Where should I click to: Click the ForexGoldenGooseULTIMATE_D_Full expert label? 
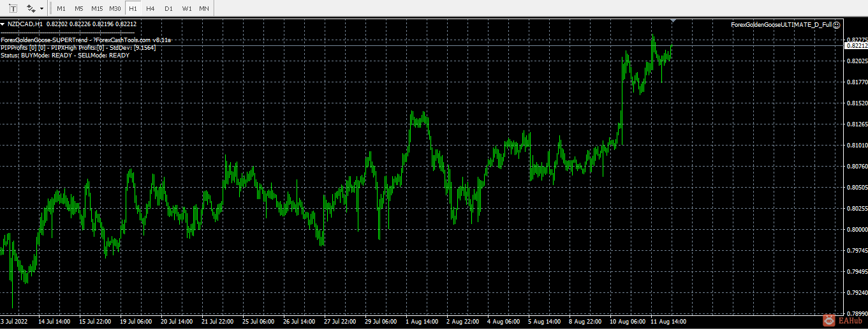tap(781, 24)
